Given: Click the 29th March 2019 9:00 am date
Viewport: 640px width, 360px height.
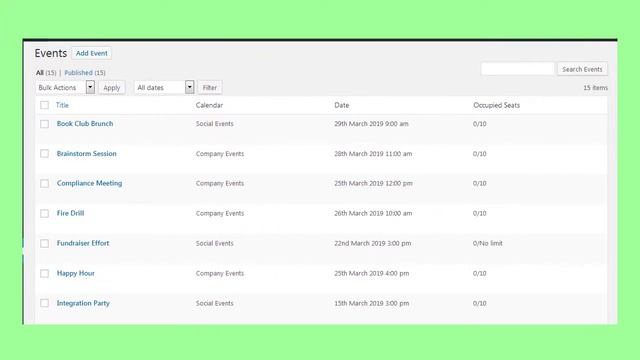Looking at the screenshot, I should [371, 124].
